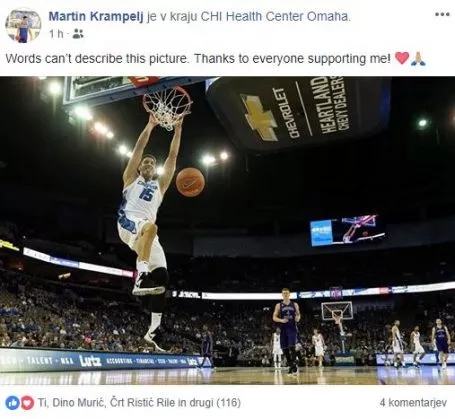Open the 4 komentarjev comments link
Image resolution: width=455 pixels, height=419 pixels.
tap(413, 403)
